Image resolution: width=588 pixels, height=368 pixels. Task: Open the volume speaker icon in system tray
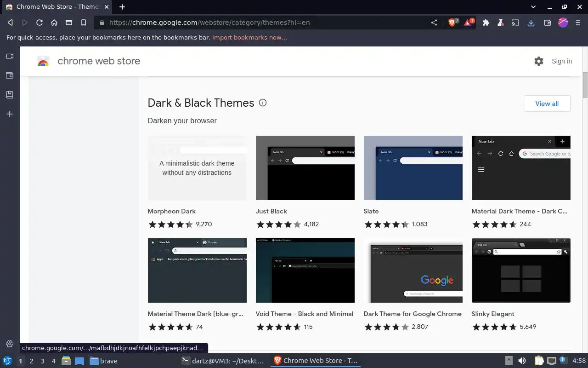pyautogui.click(x=522, y=361)
